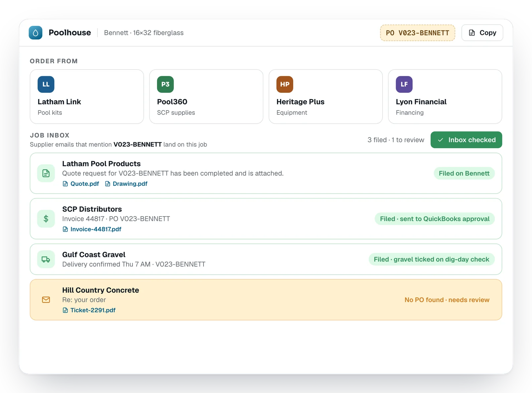Select the SCP Distributors sender name
Screen dimensions: 532x393
[x=92, y=209]
